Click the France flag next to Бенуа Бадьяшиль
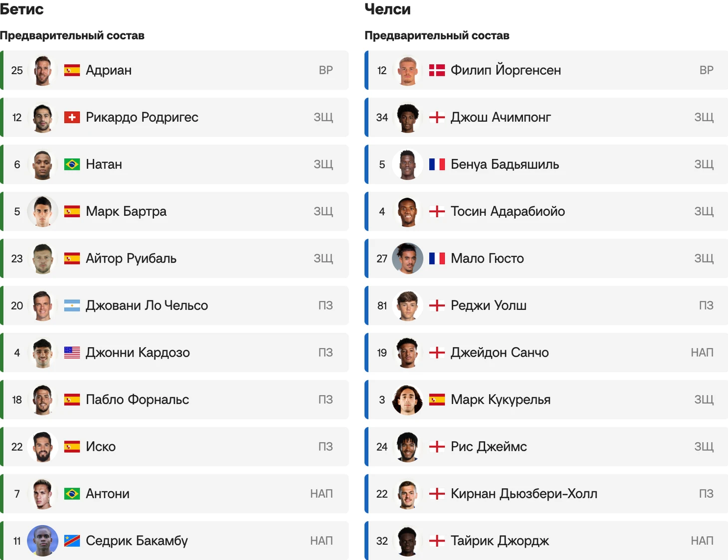The height and width of the screenshot is (560, 728). click(x=437, y=164)
